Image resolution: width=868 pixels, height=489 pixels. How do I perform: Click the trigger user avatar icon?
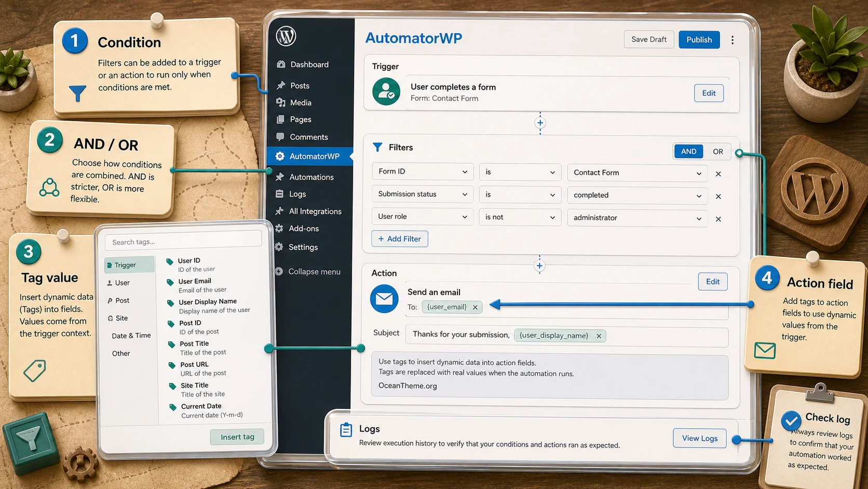tap(386, 91)
